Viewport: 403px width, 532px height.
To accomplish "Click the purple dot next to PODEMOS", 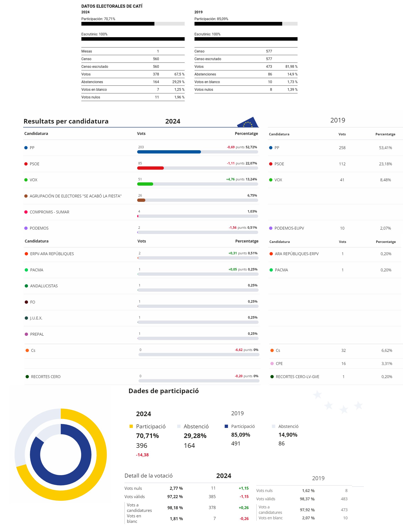I will [x=26, y=228].
